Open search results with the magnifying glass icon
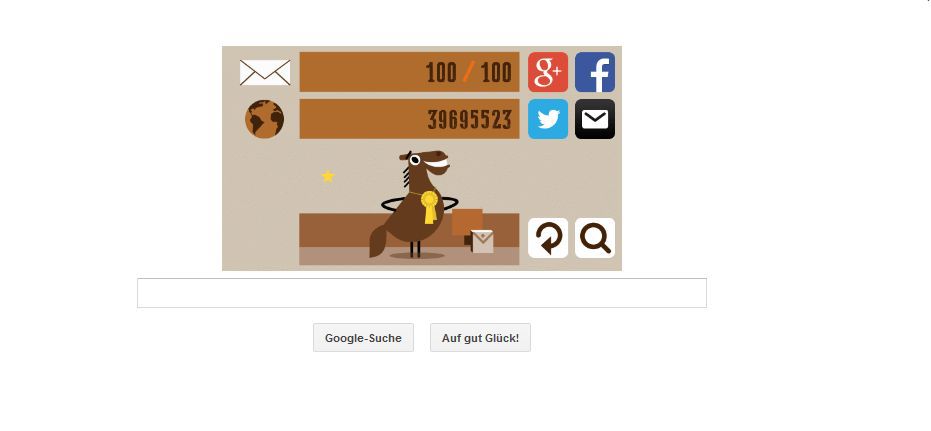931x431 pixels. [594, 237]
